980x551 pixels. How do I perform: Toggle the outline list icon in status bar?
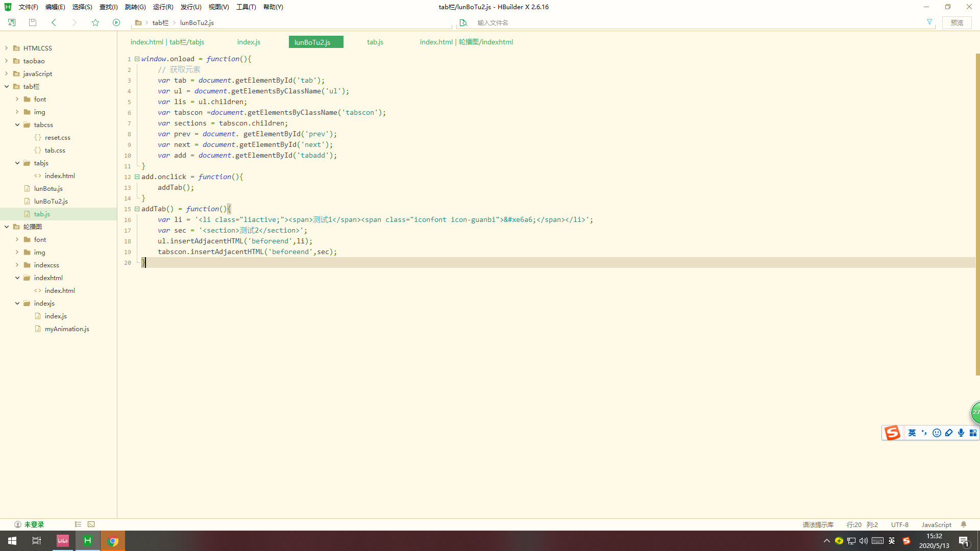[x=78, y=524]
